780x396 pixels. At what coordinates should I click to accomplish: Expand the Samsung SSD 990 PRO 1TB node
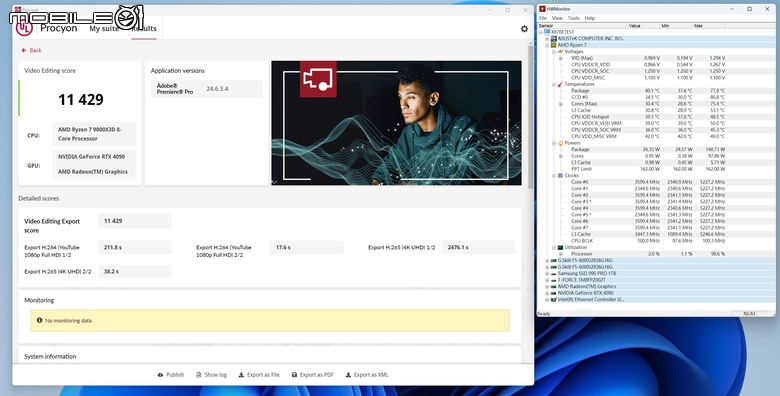point(547,273)
